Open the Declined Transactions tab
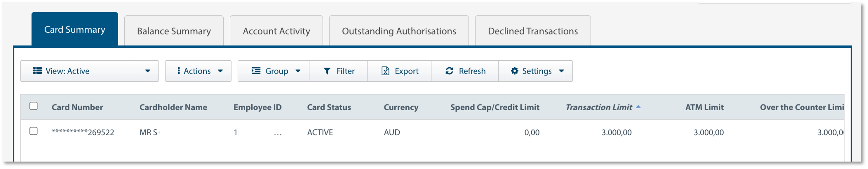This screenshot has width=868, height=169. (533, 31)
